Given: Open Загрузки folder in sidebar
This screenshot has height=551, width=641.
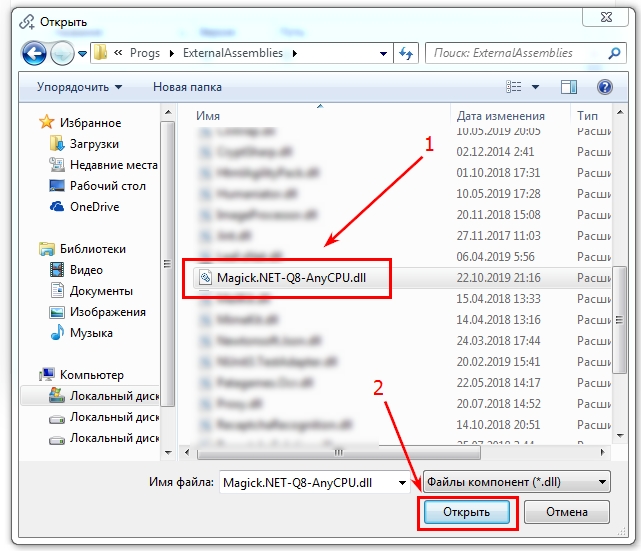Looking at the screenshot, I should pyautogui.click(x=94, y=144).
